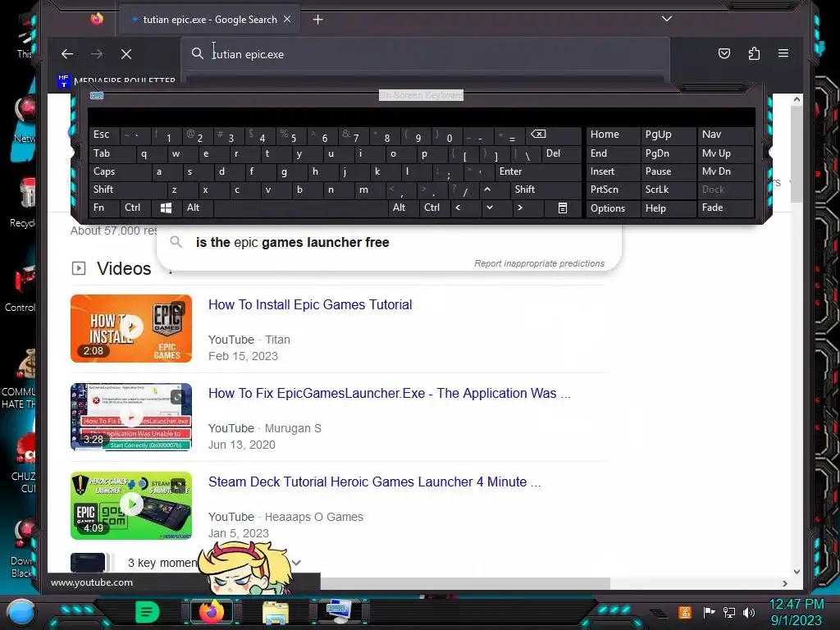Click the network tray icon
840x630 pixels.
click(x=729, y=612)
